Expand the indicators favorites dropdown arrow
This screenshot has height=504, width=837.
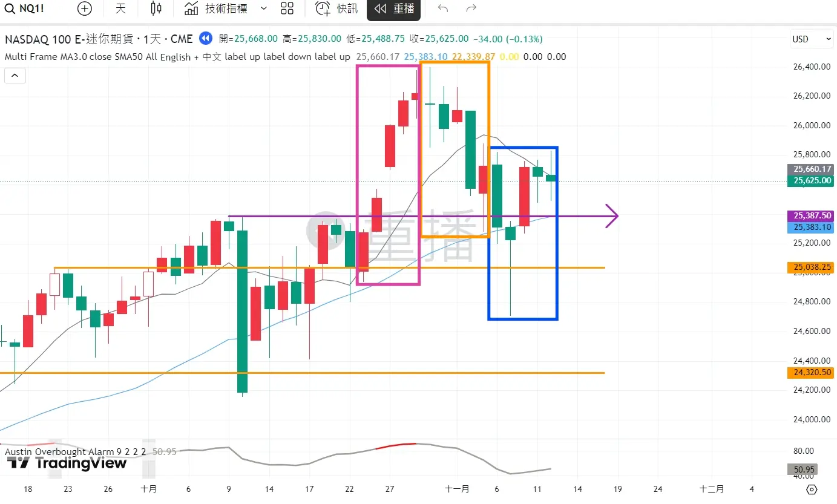point(263,8)
